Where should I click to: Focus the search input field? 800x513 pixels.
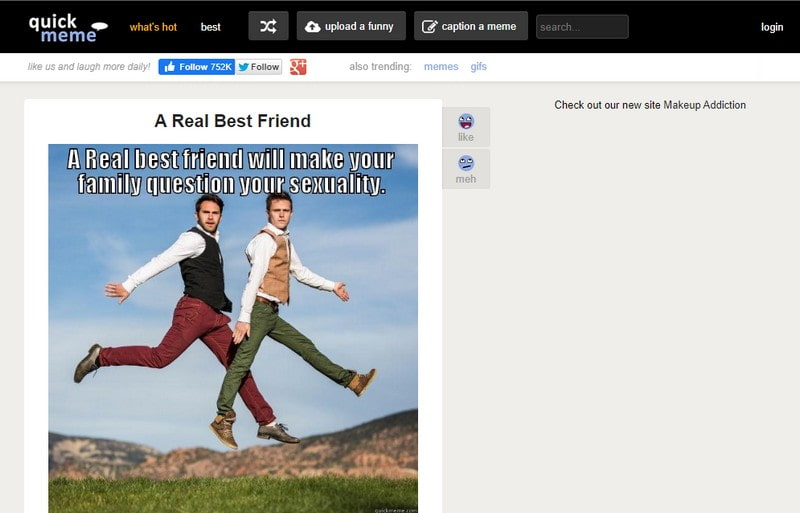[582, 27]
